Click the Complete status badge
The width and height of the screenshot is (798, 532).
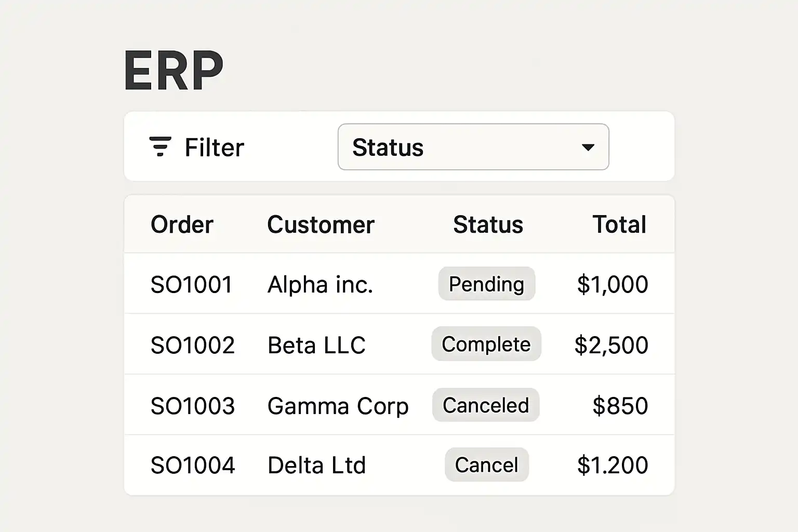click(x=486, y=344)
